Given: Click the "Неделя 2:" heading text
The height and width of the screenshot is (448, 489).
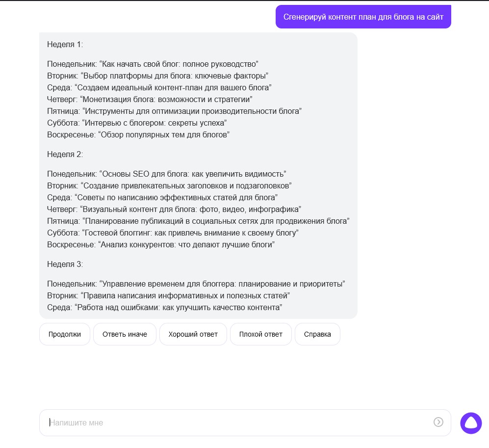Looking at the screenshot, I should click(65, 155).
